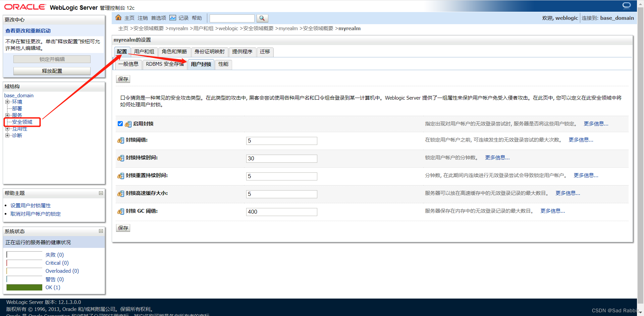Click the 锁定并编辑 button

tap(52, 59)
